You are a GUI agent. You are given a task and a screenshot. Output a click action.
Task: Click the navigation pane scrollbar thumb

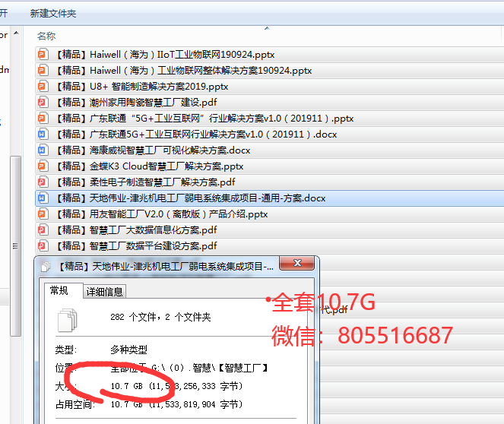point(15,246)
